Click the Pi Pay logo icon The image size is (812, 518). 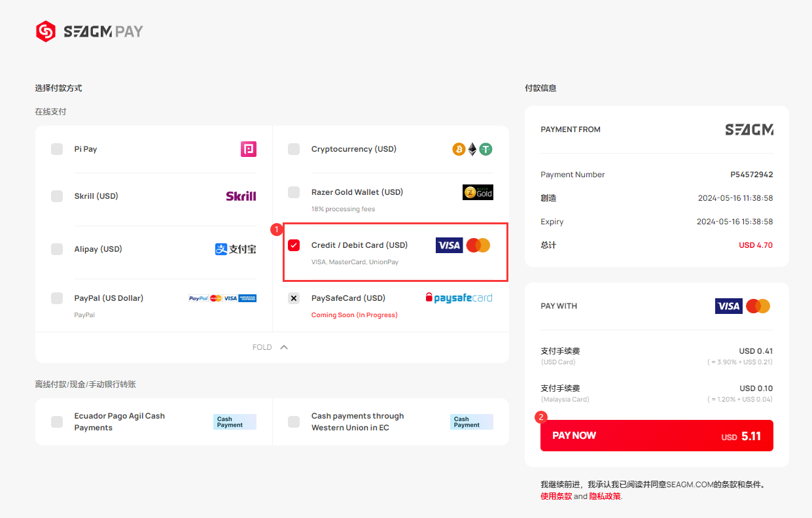tap(249, 149)
